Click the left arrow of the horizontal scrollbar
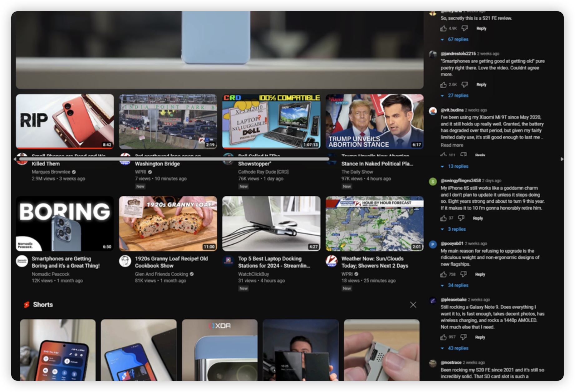This screenshot has height=392, width=575. pos(15,159)
